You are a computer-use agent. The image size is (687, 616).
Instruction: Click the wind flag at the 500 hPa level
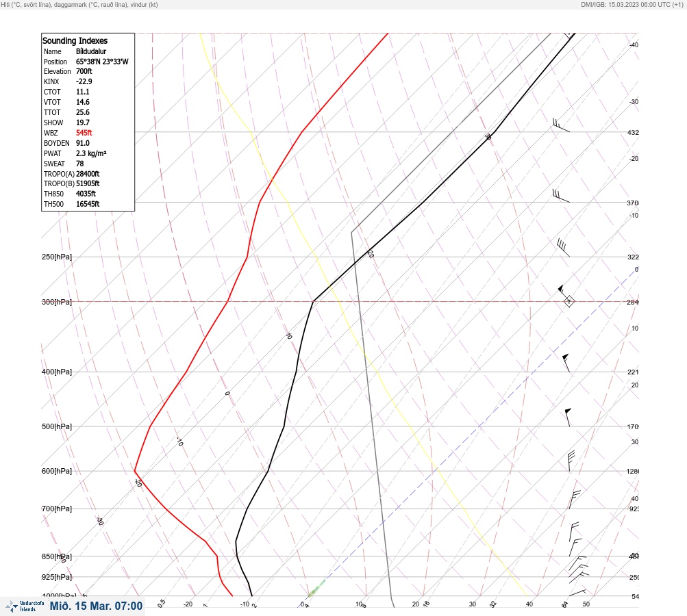(x=568, y=418)
